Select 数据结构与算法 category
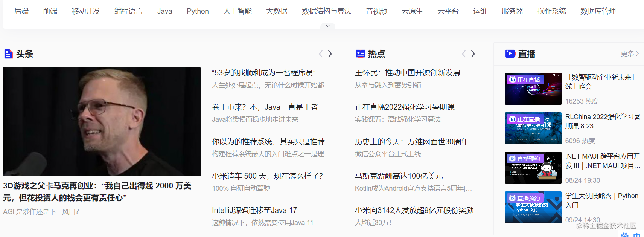 point(327,11)
